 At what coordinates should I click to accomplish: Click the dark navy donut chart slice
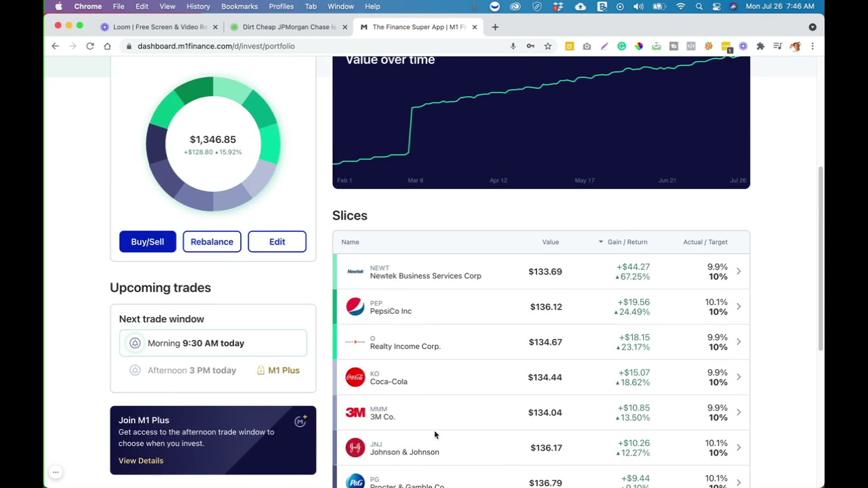[x=157, y=143]
